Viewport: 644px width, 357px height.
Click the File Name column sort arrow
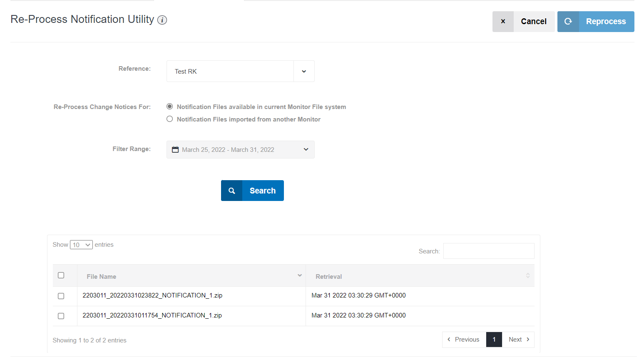click(299, 275)
